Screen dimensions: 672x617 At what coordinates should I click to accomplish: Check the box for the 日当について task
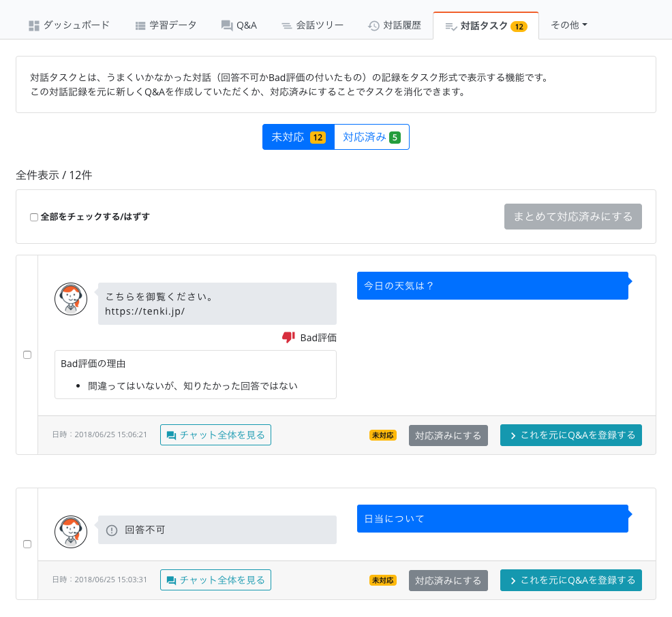27,544
